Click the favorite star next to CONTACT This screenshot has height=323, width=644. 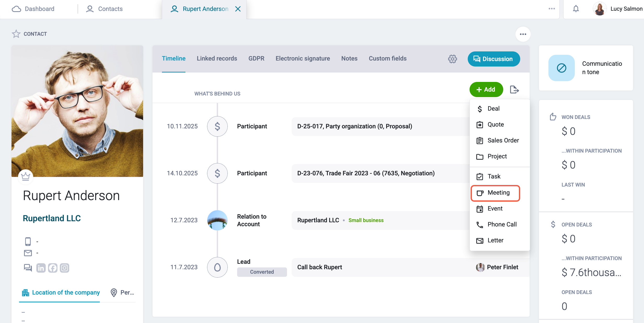click(16, 34)
